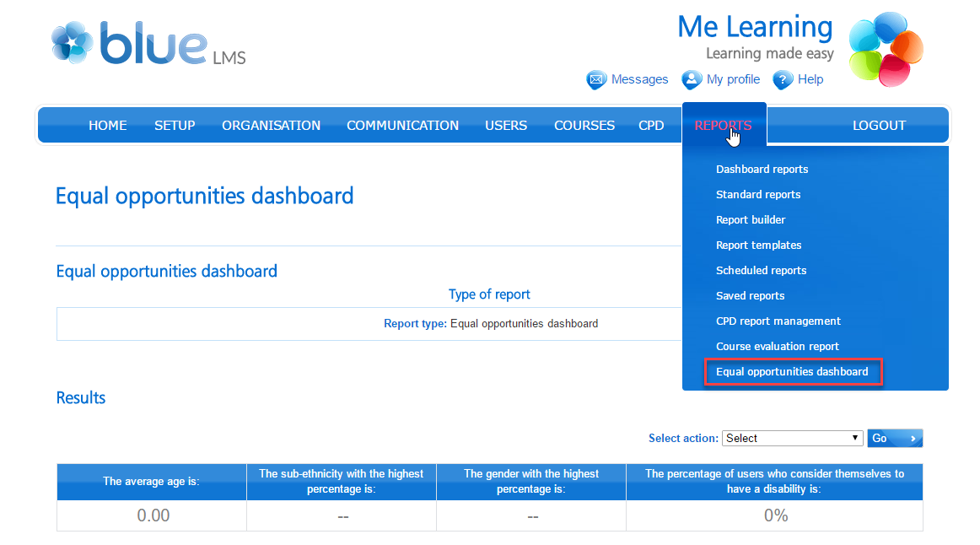Click the large Equal opportunities dashboard page title

click(x=204, y=197)
